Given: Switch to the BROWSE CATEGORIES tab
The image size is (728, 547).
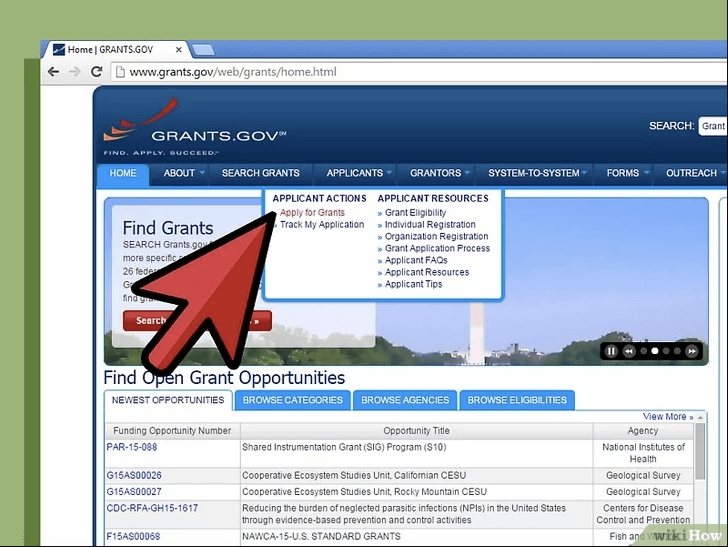Looking at the screenshot, I should (292, 400).
